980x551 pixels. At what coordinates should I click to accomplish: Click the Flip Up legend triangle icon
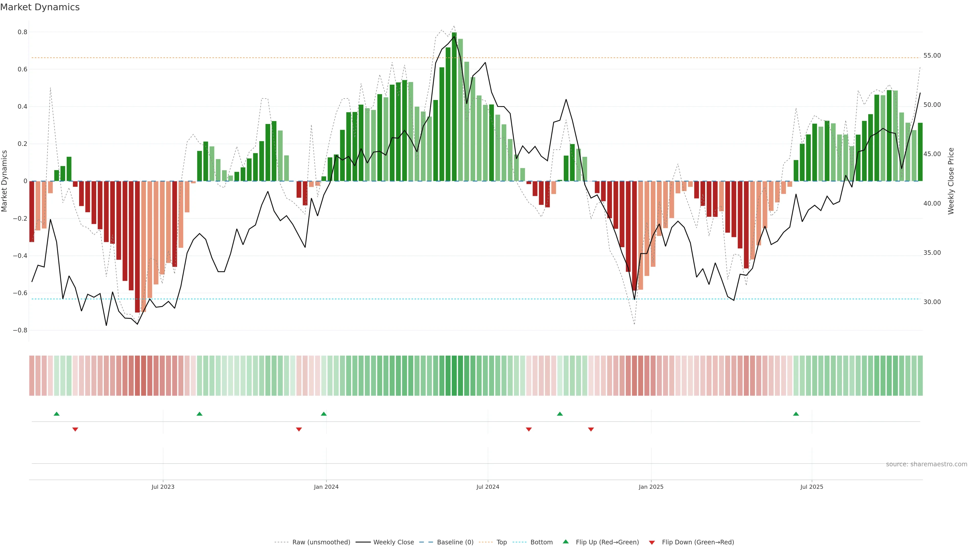coord(566,542)
